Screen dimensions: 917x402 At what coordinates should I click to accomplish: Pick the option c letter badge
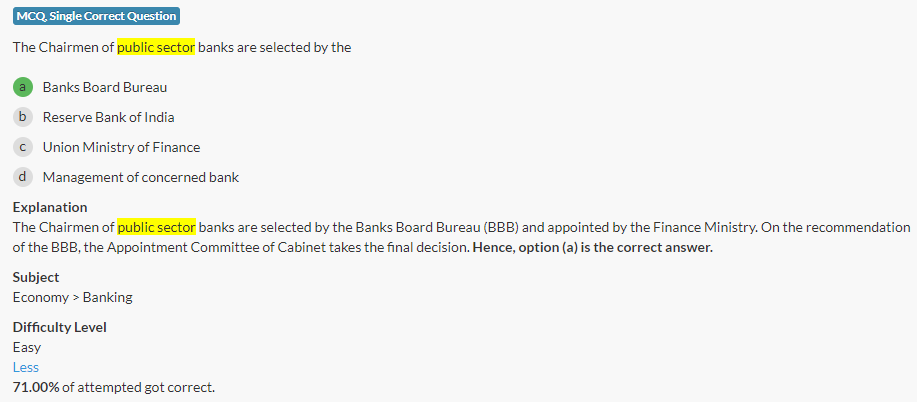(x=23, y=147)
